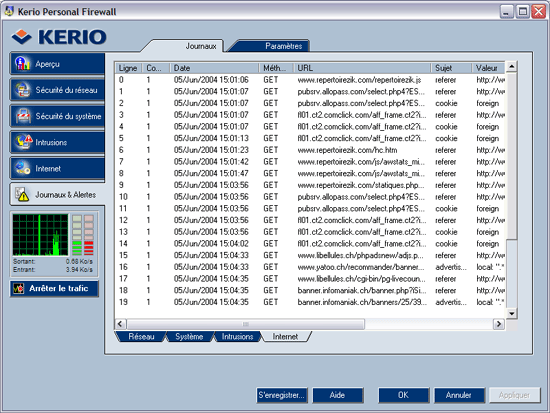550x413 pixels.
Task: Click the vertical scrollbar down arrow
Action: [x=511, y=313]
